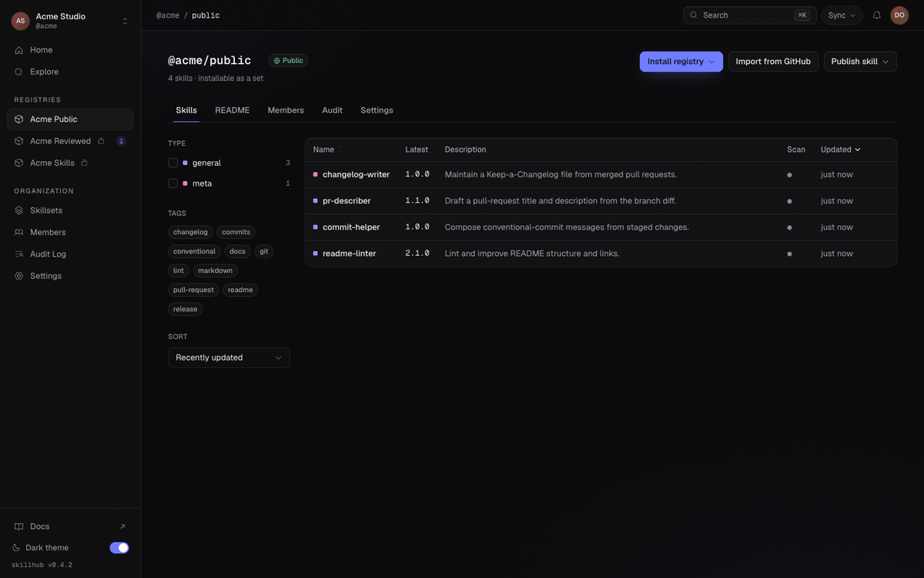924x578 pixels.
Task: Filter by the pull-request tag
Action: coord(194,290)
